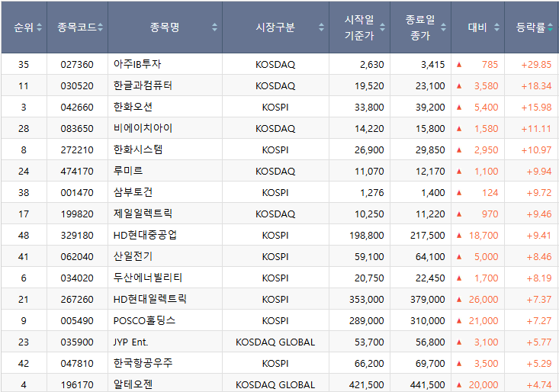
Task: Click the 순위 header label
Action: click(x=24, y=27)
